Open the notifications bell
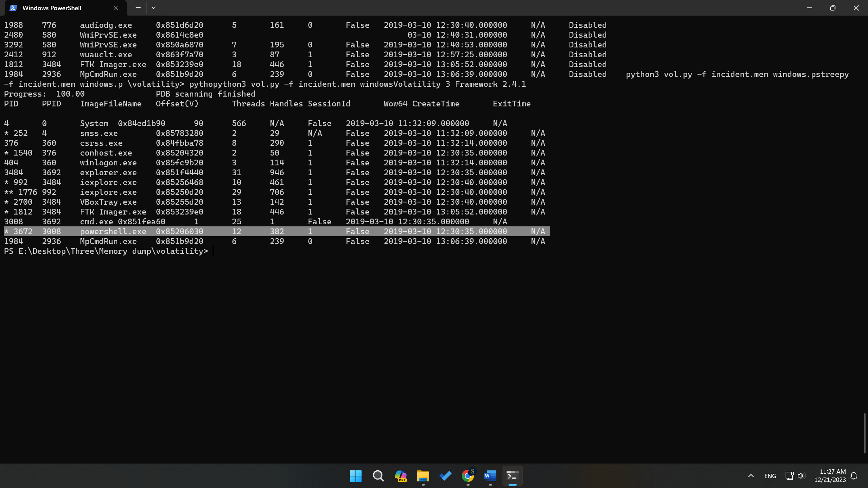The width and height of the screenshot is (868, 488). point(854,476)
